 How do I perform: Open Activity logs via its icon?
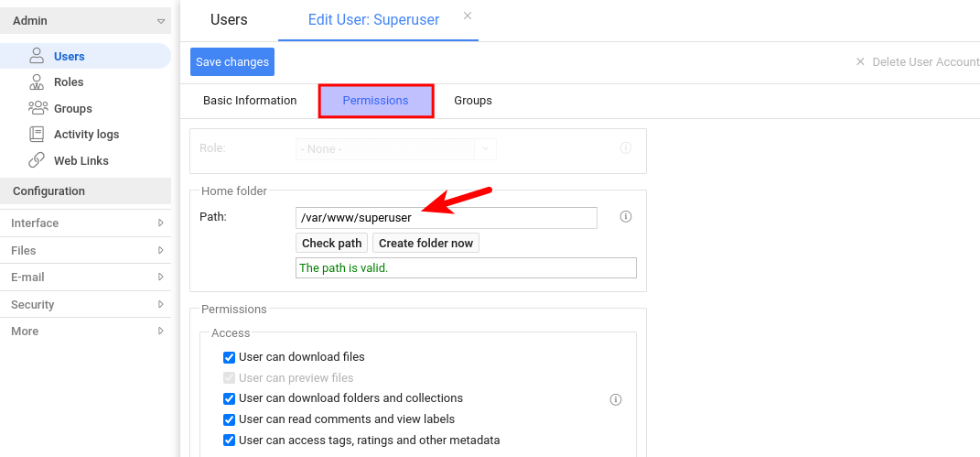point(37,135)
